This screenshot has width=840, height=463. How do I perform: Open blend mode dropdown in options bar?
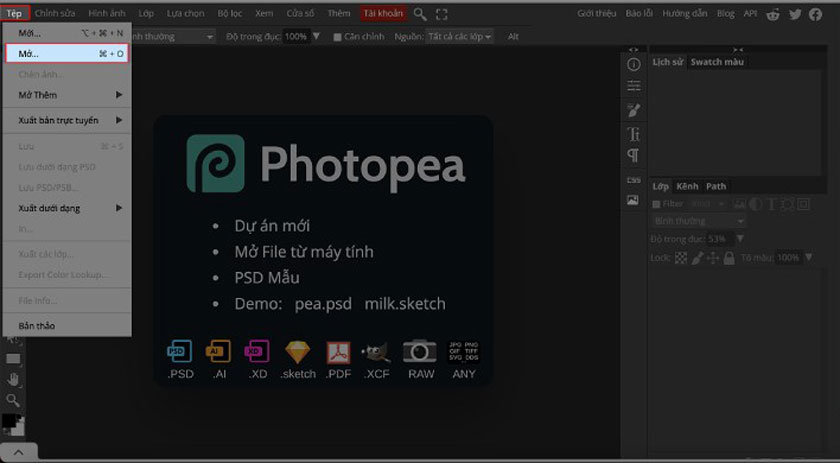click(x=172, y=36)
